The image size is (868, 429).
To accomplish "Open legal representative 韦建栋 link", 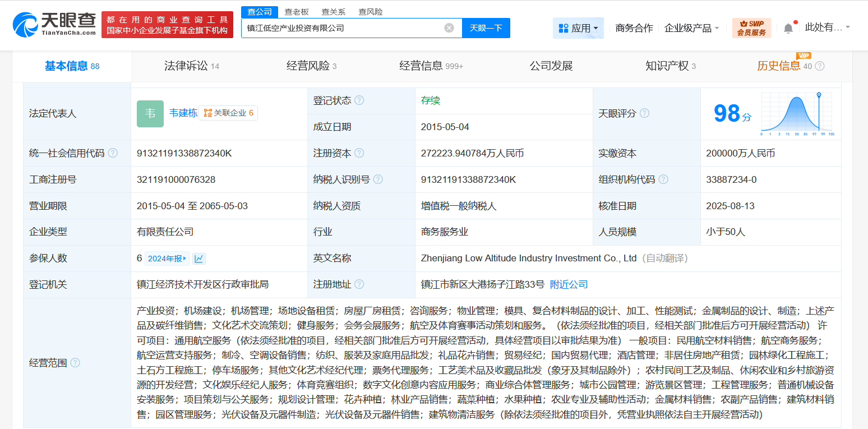I will [183, 113].
